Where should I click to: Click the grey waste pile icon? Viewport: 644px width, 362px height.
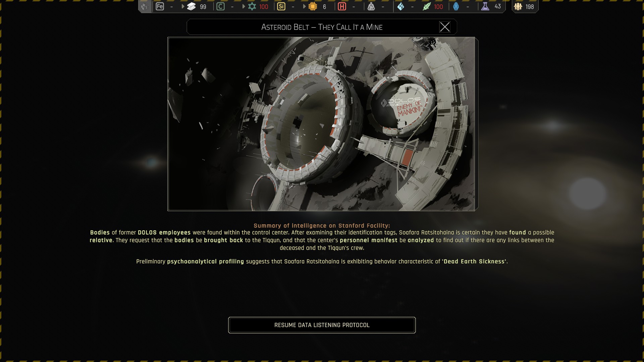(x=371, y=6)
